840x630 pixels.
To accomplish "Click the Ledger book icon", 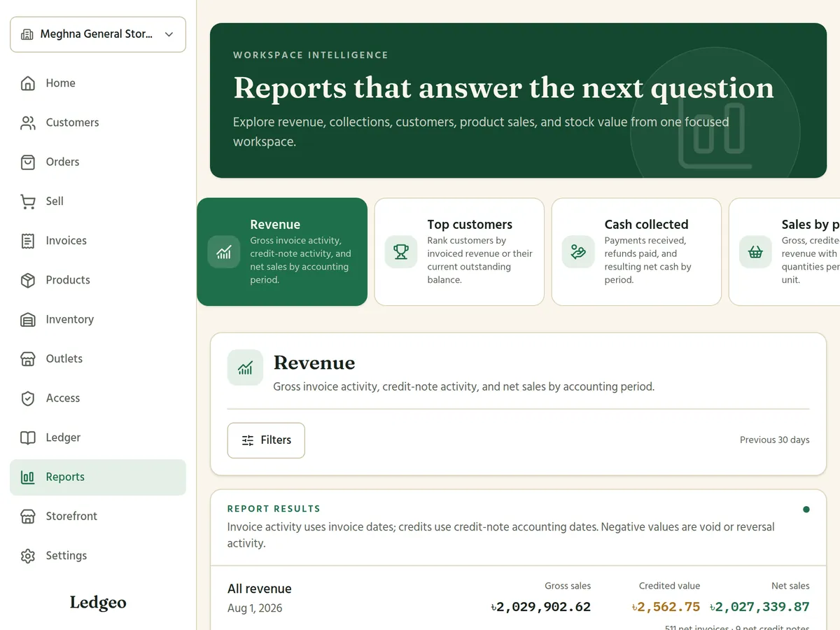I will (x=28, y=437).
